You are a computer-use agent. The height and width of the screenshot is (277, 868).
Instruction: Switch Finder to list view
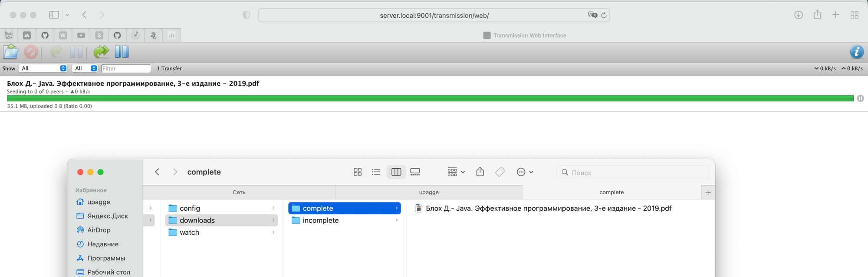pyautogui.click(x=376, y=172)
